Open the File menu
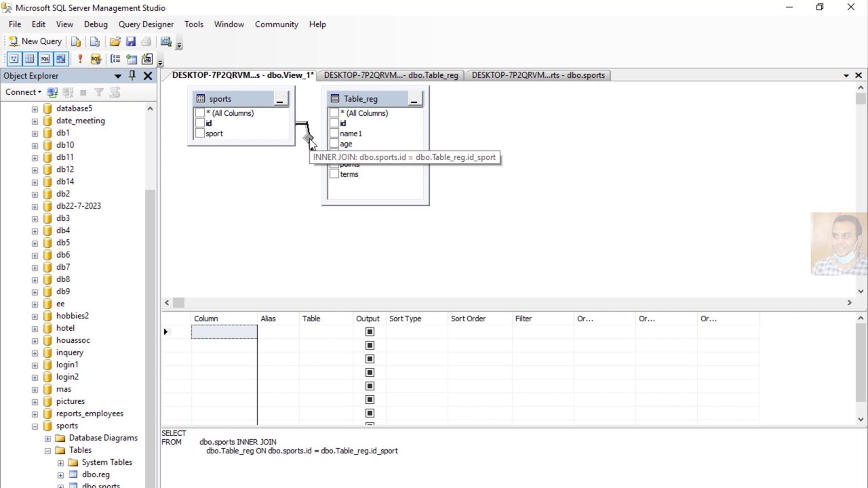 pos(15,24)
